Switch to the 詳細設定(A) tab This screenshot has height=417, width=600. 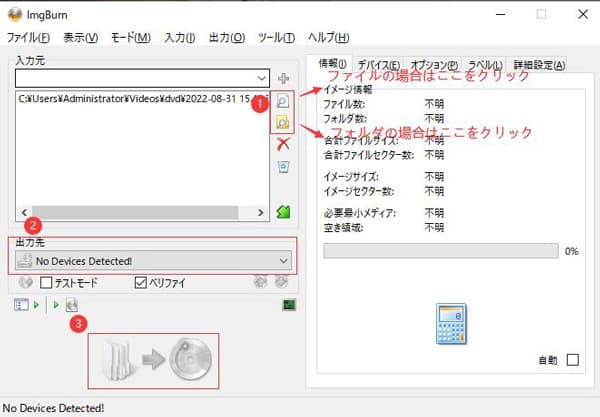pyautogui.click(x=539, y=65)
